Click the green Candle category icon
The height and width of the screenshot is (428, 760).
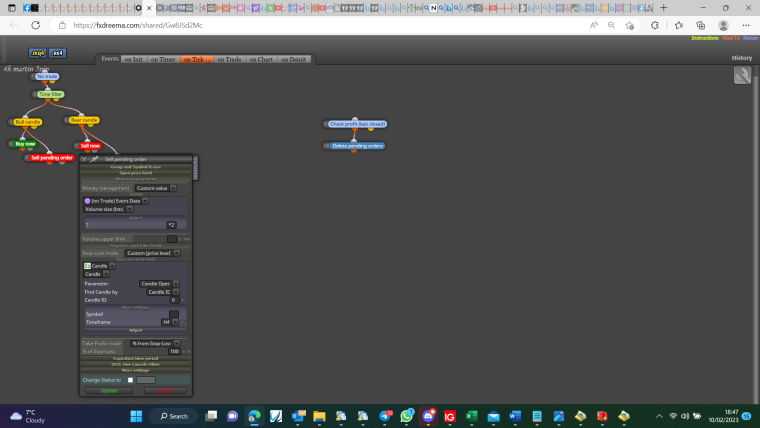pos(87,266)
